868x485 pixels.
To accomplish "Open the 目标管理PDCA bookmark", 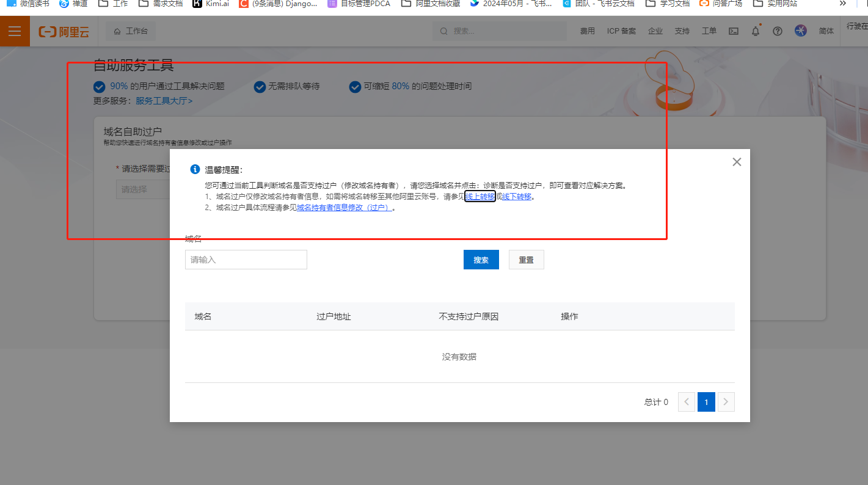I will [359, 4].
